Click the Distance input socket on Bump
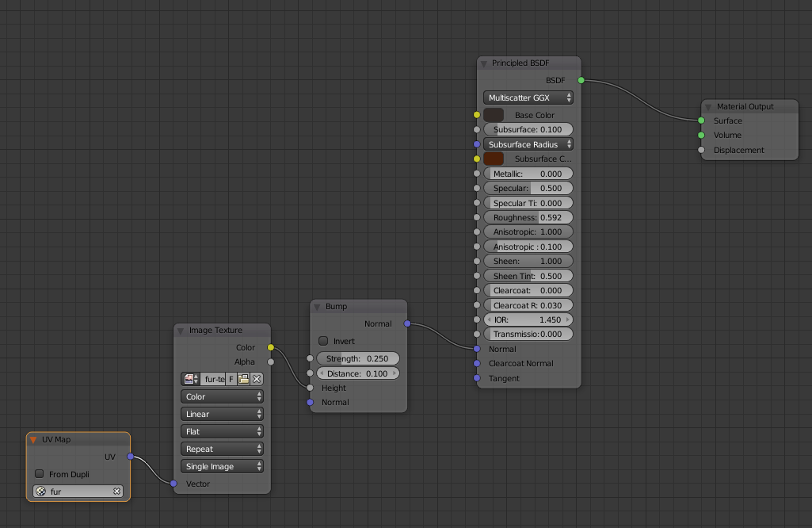This screenshot has height=528, width=812. (311, 373)
